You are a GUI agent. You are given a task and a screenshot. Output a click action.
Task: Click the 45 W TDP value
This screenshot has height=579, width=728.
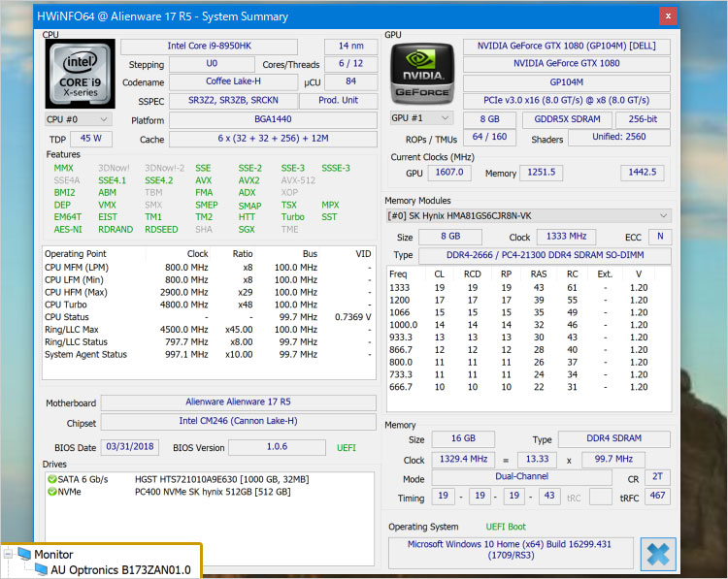coord(91,139)
